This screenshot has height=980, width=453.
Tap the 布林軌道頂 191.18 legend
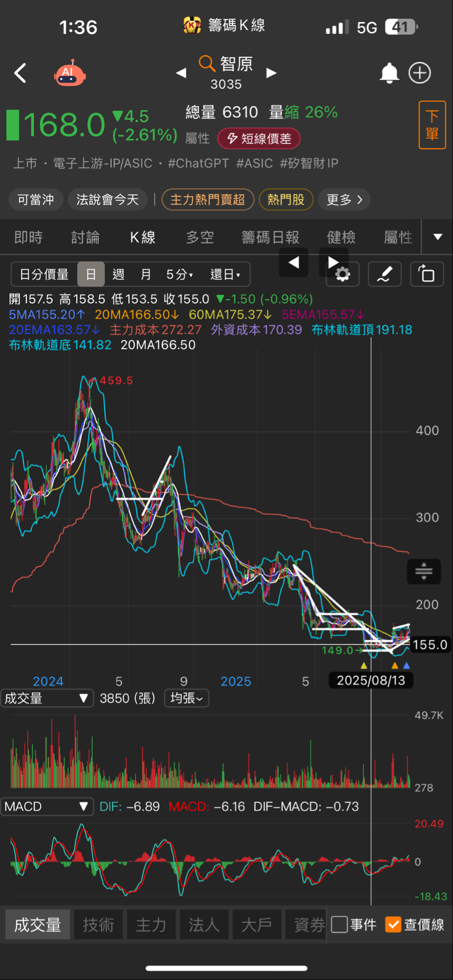point(362,330)
